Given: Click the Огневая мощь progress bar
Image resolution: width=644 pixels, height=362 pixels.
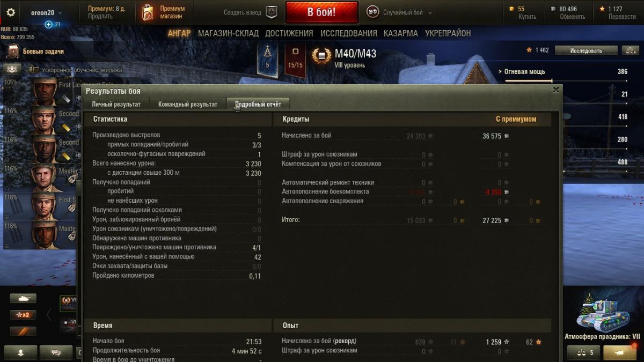Looking at the screenshot, I should click(x=529, y=81).
